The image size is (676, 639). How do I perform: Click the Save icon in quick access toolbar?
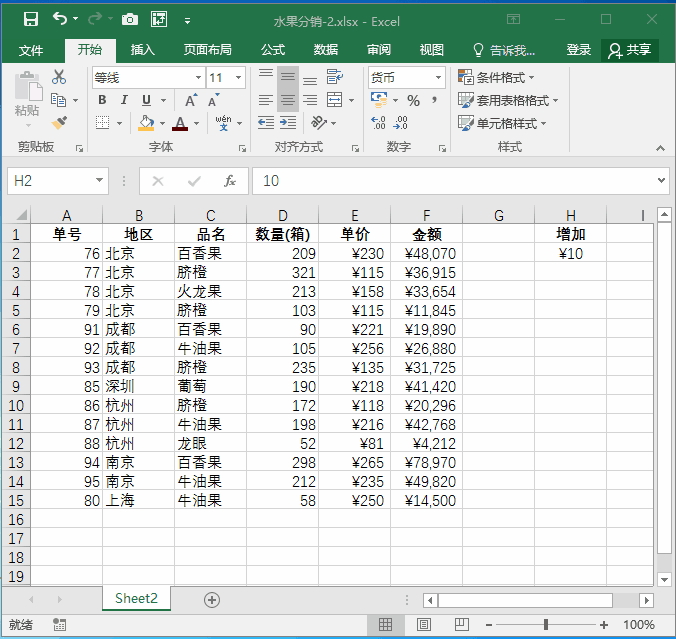[30, 19]
